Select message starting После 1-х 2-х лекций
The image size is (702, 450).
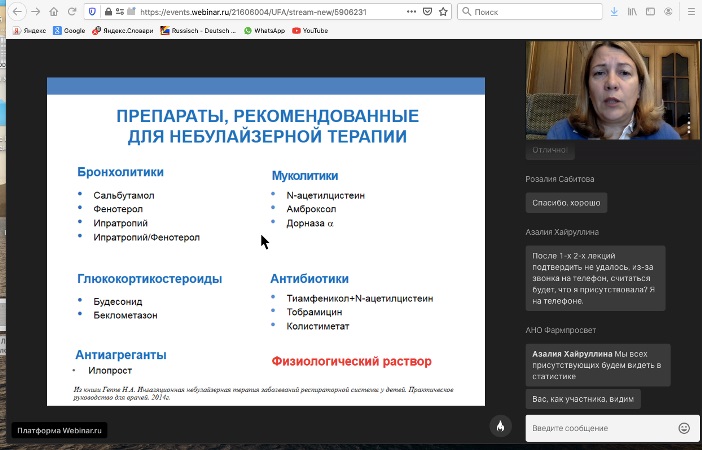pyautogui.click(x=595, y=278)
